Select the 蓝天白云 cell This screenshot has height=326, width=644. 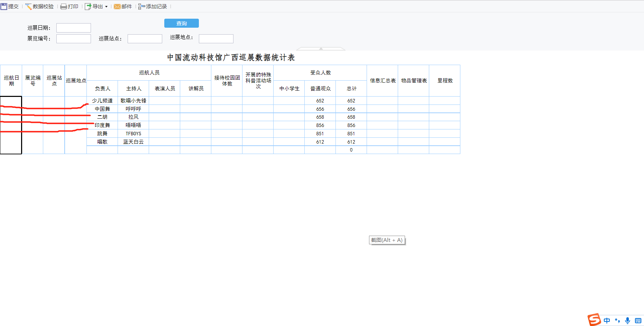pos(134,142)
